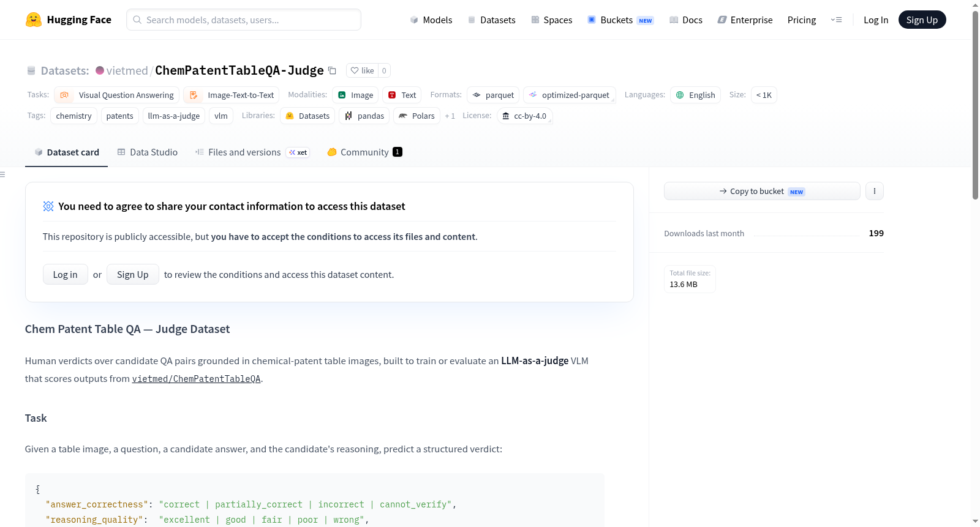Viewport: 980px width, 527px height.
Task: Switch to the Data Studio tab
Action: click(x=148, y=152)
